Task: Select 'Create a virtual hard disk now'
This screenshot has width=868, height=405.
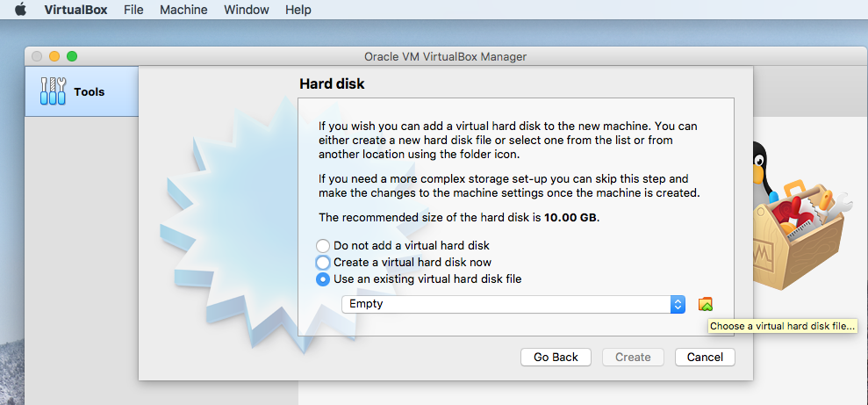Action: pos(324,263)
